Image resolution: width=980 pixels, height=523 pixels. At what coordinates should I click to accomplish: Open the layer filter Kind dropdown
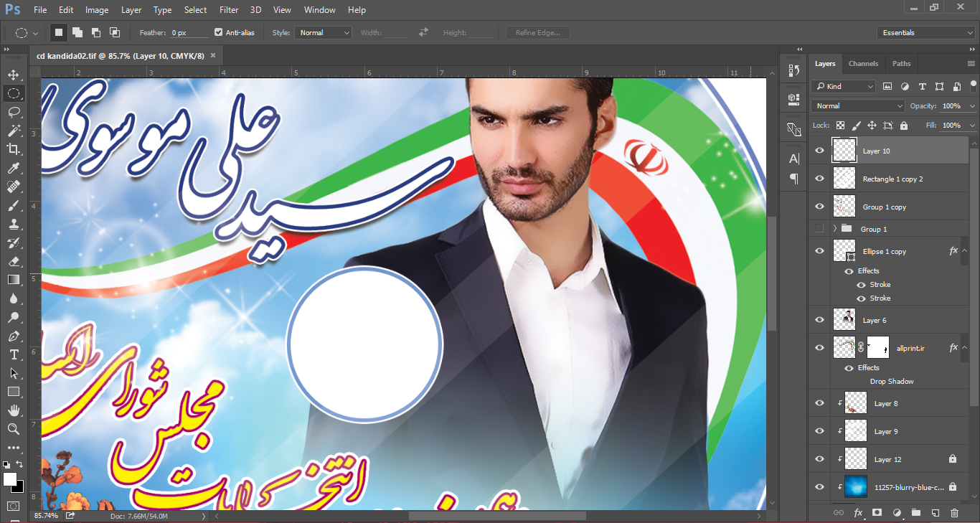[x=844, y=86]
